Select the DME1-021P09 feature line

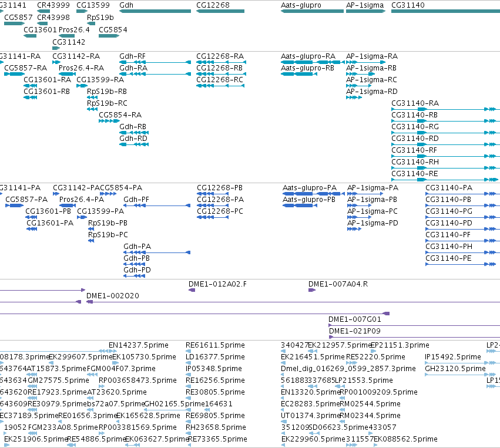pyautogui.click(x=414, y=337)
